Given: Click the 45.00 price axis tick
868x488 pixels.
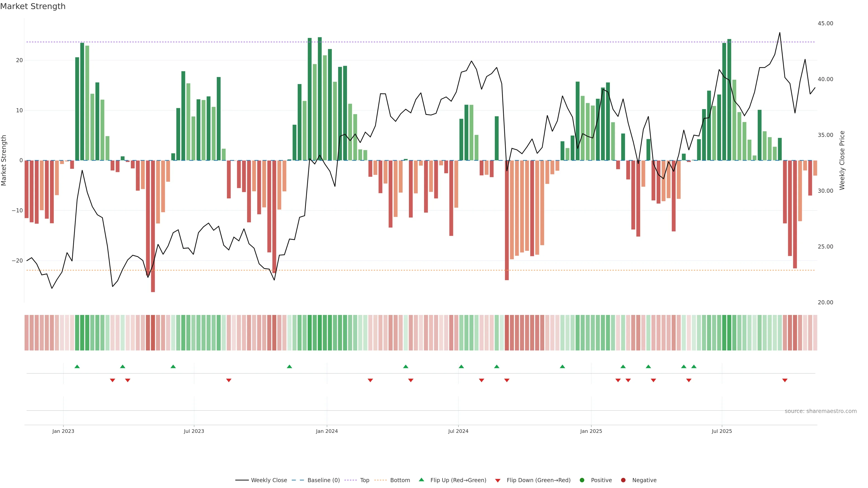Looking at the screenshot, I should coord(825,23).
